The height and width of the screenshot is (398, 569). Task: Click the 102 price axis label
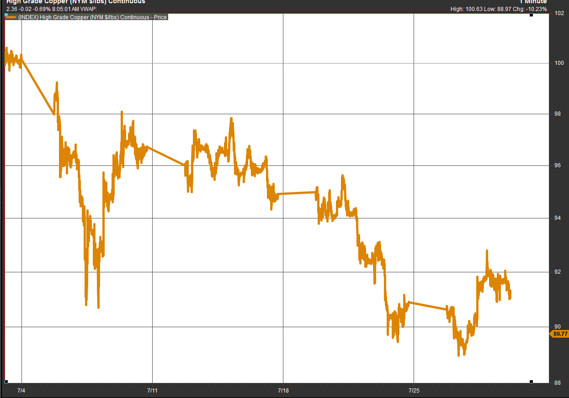[x=559, y=13]
